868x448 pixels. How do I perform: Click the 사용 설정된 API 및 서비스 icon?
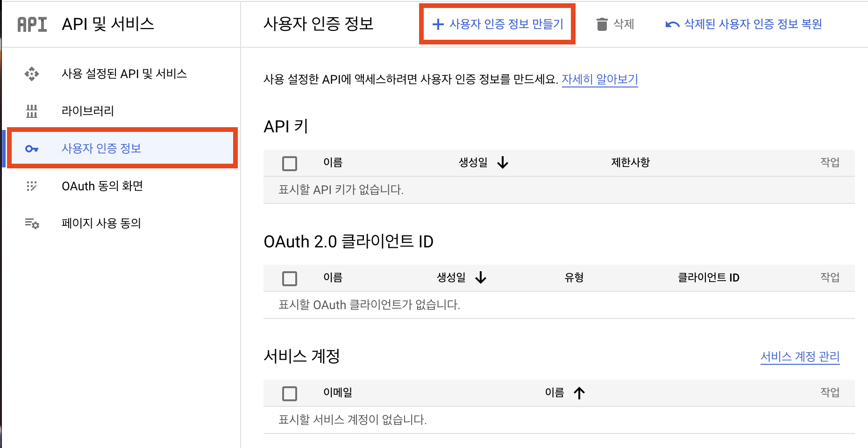[x=32, y=74]
